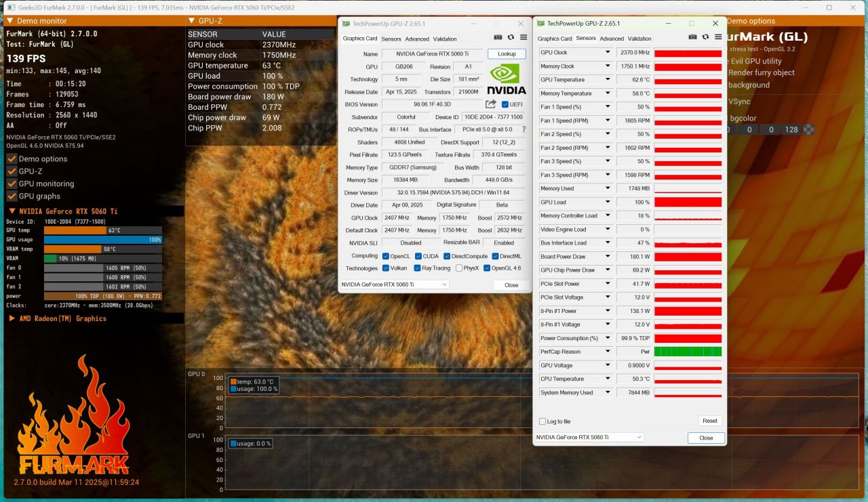Open the bgcolor color picker swatch
This screenshot has height=502, width=868.
coord(808,129)
